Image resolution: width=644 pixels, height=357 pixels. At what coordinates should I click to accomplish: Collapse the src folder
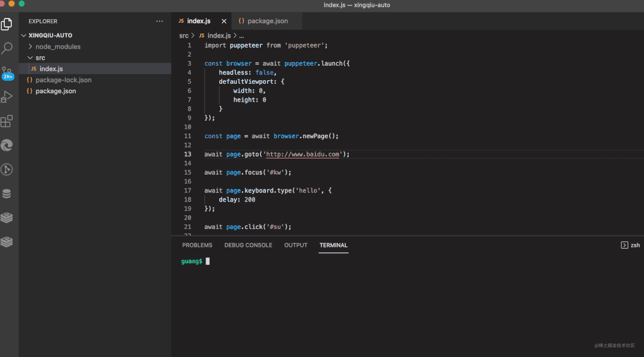(30, 57)
